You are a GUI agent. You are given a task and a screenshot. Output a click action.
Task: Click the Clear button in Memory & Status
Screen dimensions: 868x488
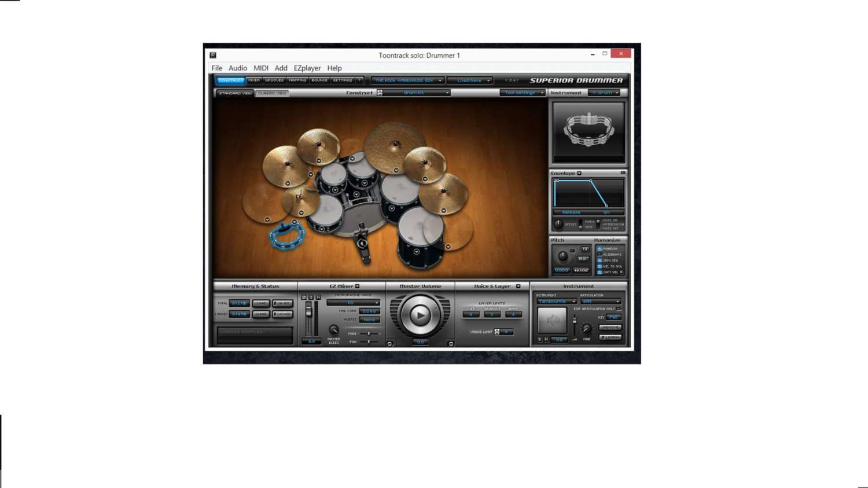click(262, 314)
